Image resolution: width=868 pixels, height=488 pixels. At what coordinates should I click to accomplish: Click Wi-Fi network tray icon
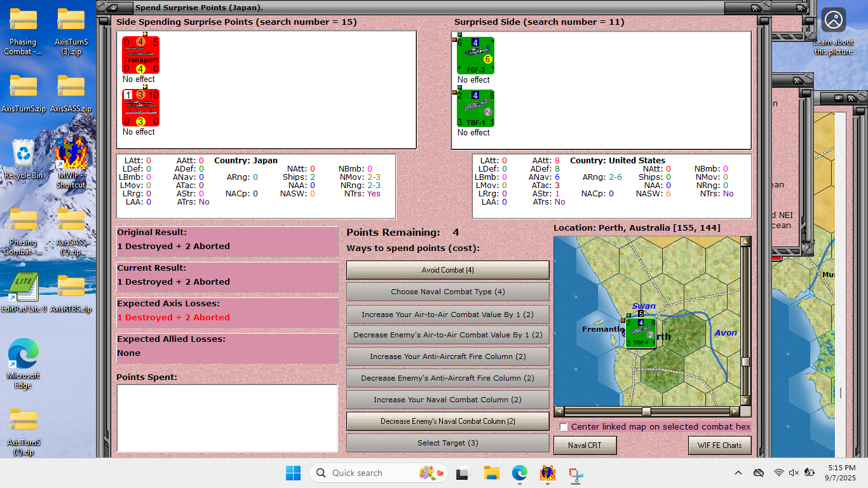click(778, 473)
